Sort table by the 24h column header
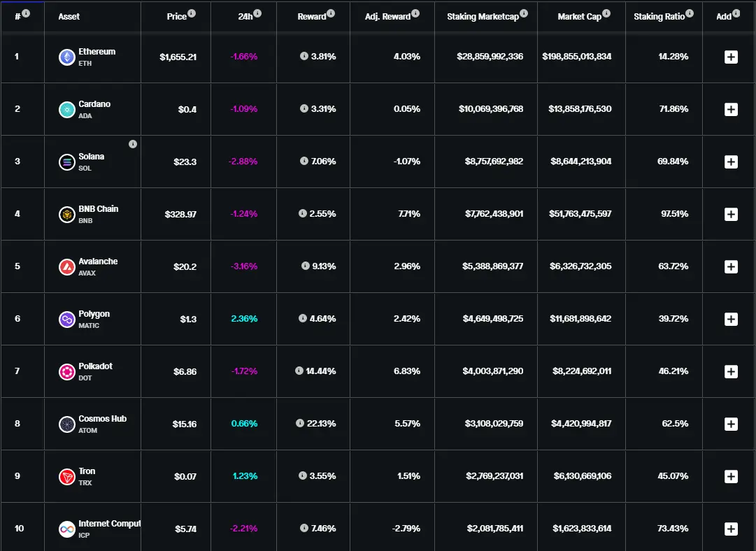 tap(245, 16)
